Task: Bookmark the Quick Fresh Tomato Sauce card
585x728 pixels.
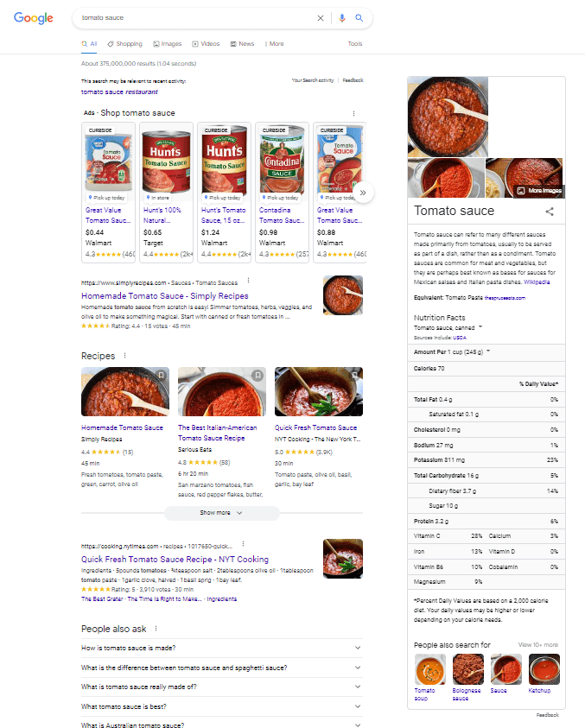Action: pyautogui.click(x=354, y=375)
